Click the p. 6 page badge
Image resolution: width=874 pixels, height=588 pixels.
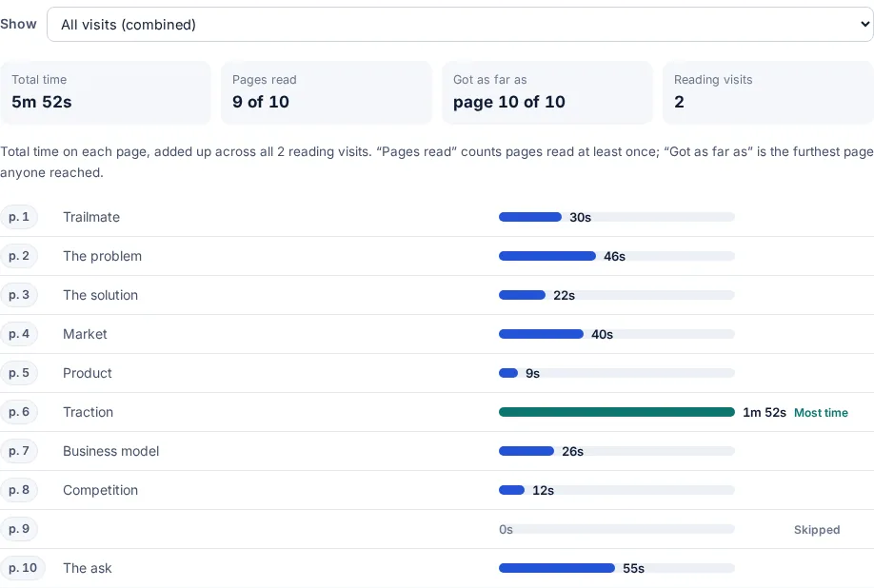pos(19,412)
